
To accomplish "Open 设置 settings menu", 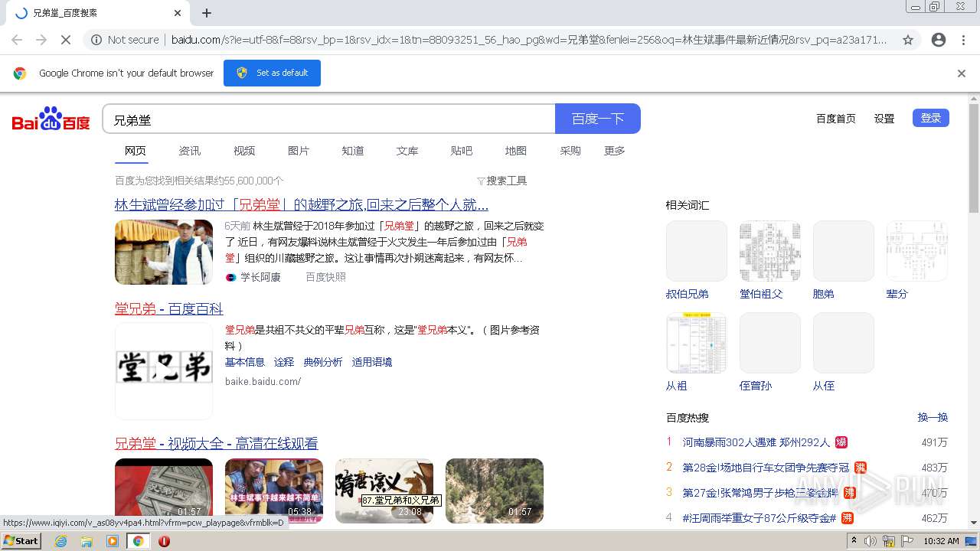I will tap(884, 119).
